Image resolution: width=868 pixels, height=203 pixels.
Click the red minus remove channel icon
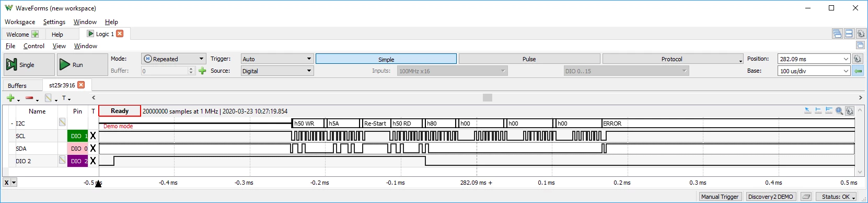(x=29, y=98)
